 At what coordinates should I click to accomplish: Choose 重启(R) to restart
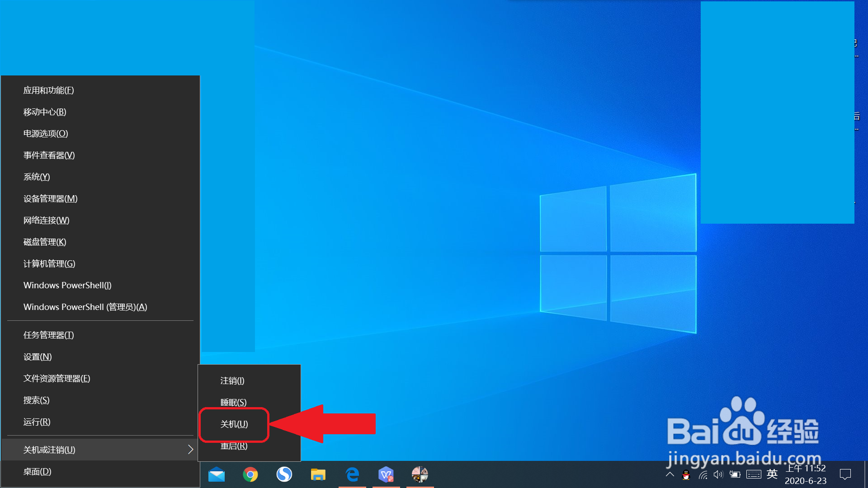pos(234,446)
